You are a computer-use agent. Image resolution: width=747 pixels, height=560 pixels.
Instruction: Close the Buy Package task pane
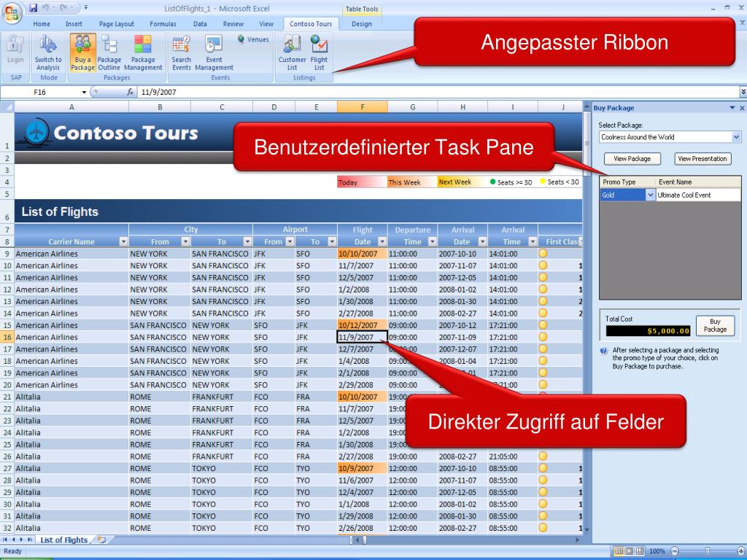742,108
